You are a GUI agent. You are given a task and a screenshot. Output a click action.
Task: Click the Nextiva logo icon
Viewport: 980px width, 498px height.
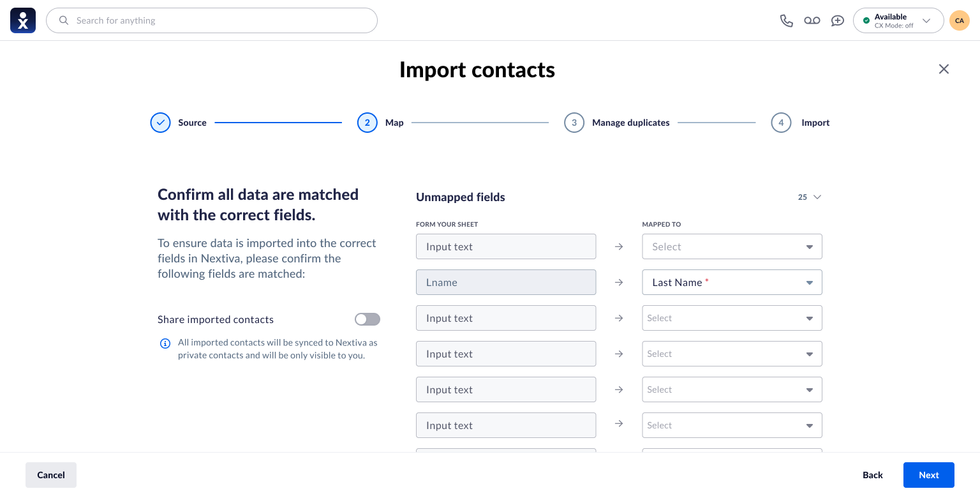[23, 20]
